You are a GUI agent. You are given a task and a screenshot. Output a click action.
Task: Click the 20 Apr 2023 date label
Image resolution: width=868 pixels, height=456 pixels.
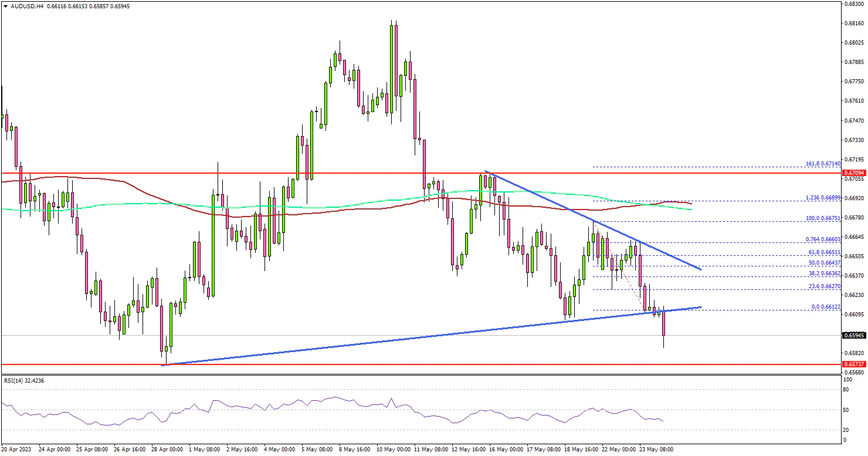point(16,450)
